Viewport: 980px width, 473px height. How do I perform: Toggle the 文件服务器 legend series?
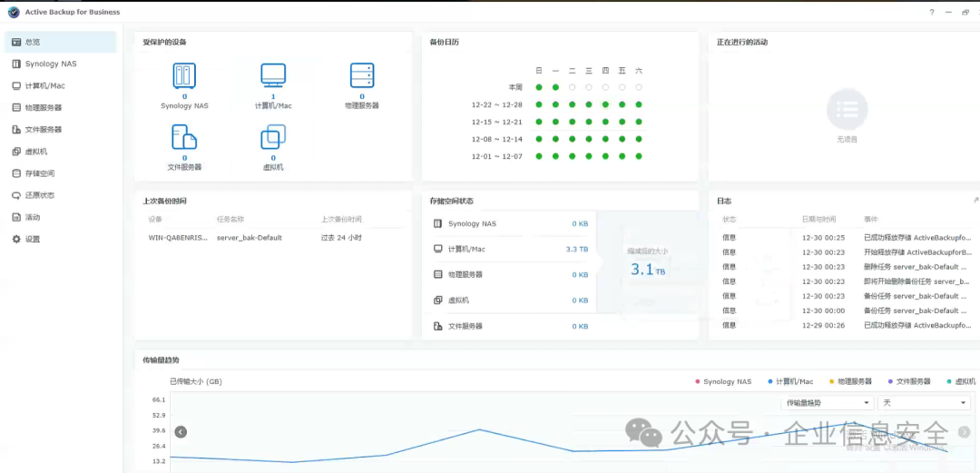coord(909,381)
